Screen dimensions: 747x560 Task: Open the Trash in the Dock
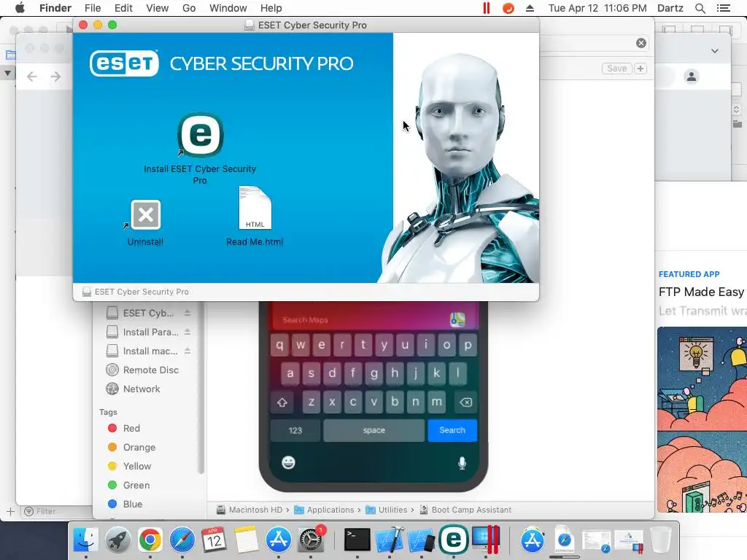pyautogui.click(x=661, y=540)
